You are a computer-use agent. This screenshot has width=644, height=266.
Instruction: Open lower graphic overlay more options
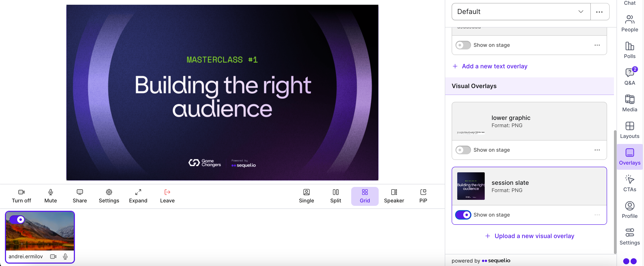tap(597, 150)
